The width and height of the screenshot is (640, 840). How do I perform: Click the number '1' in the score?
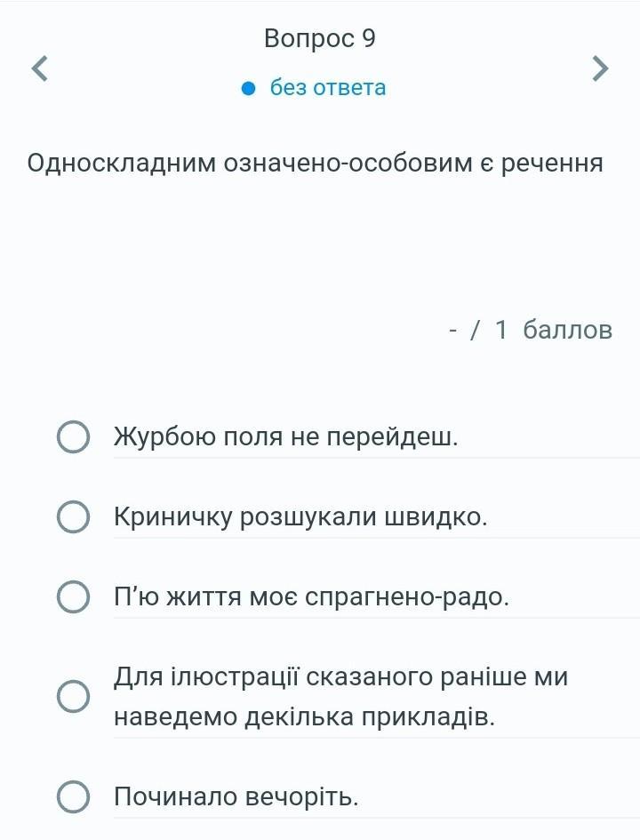pyautogui.click(x=501, y=331)
